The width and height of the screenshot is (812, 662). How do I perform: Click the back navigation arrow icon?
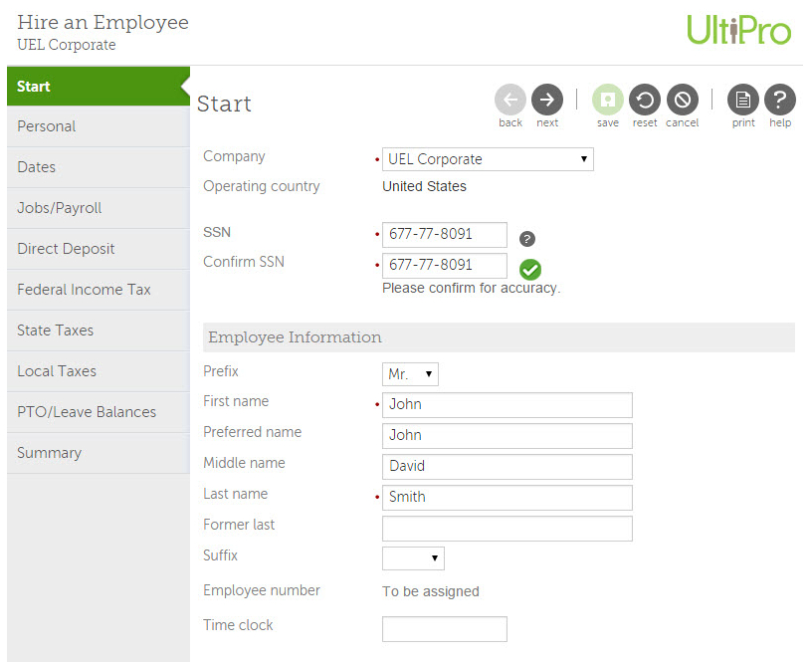point(510,100)
